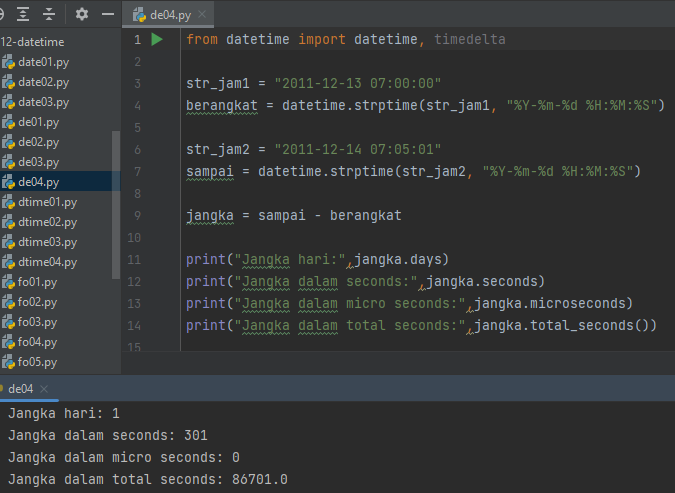Screen dimensions: 675x493
Task: Select the 12-datetime folder
Action: (32, 42)
